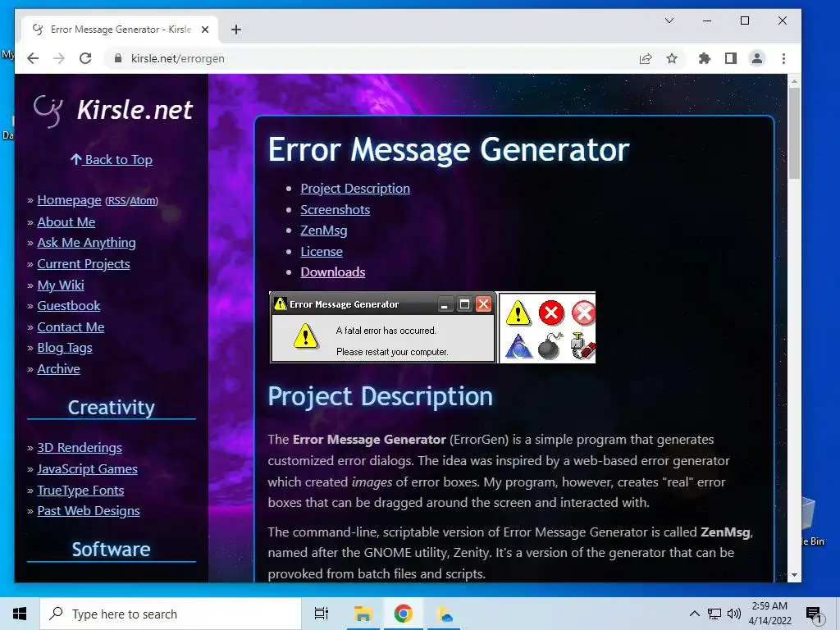Bookmark this page with the star icon
This screenshot has height=630, width=840.
672,58
